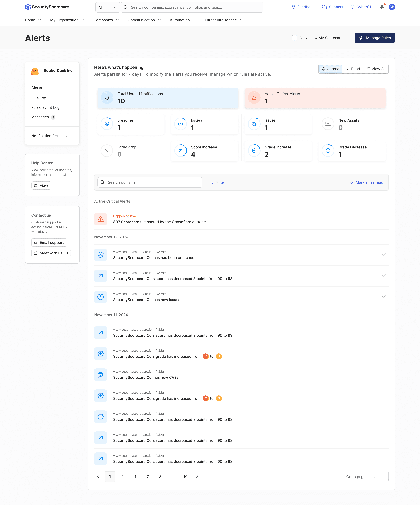Screen dimensions: 420x505
Task: Enable Only show My Scorecard checkbox
Action: [295, 38]
